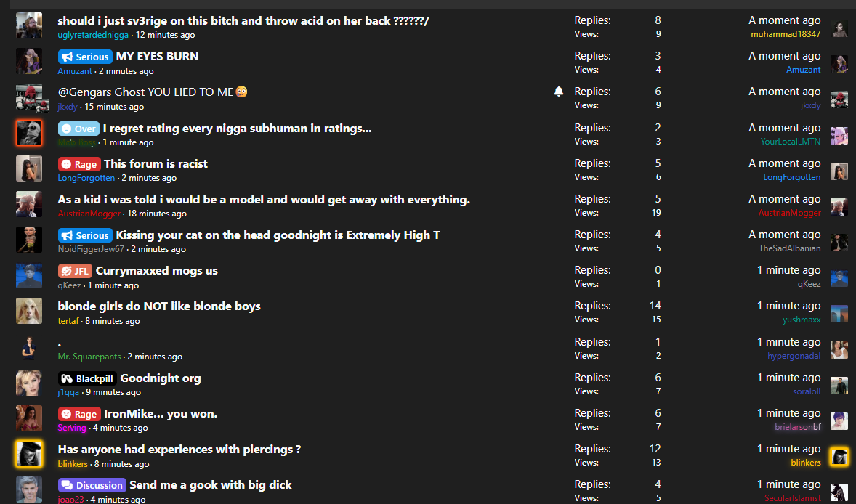The width and height of the screenshot is (856, 504).
Task: Click the Serious prefix tag on MY EYES BURN
Action: (x=85, y=57)
